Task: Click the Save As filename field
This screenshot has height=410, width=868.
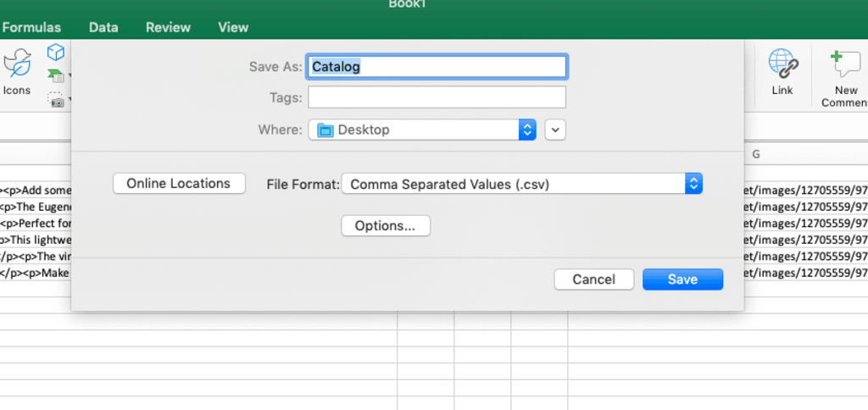Action: click(437, 66)
